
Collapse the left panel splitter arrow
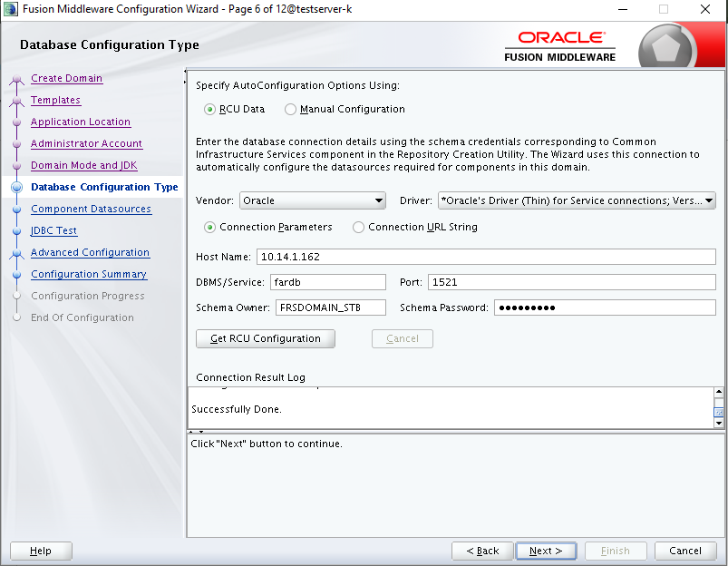[x=185, y=71]
